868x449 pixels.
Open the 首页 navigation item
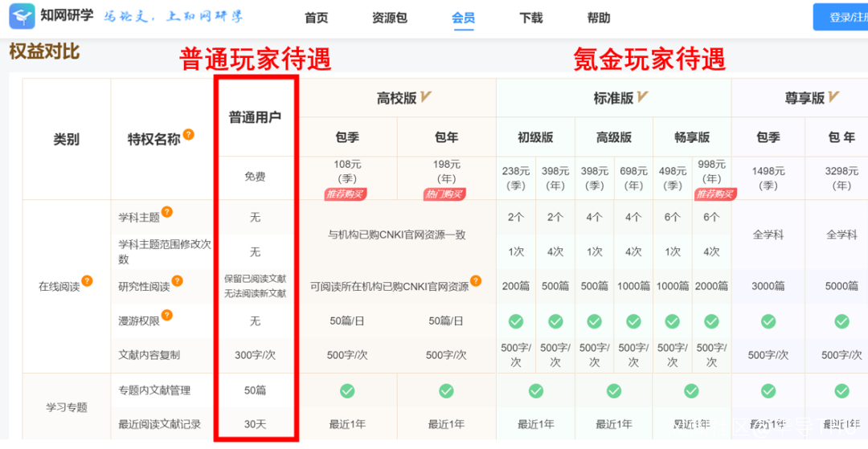click(x=317, y=18)
